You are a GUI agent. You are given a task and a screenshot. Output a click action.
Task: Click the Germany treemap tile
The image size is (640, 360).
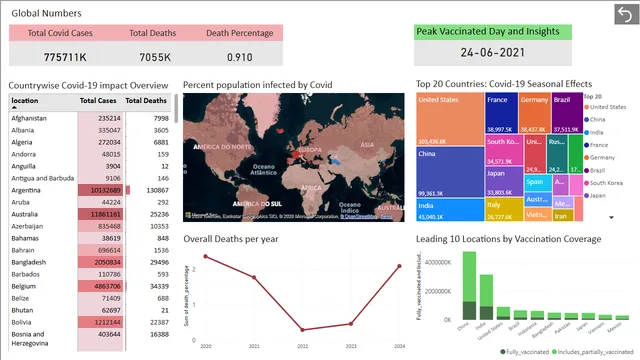tap(534, 113)
